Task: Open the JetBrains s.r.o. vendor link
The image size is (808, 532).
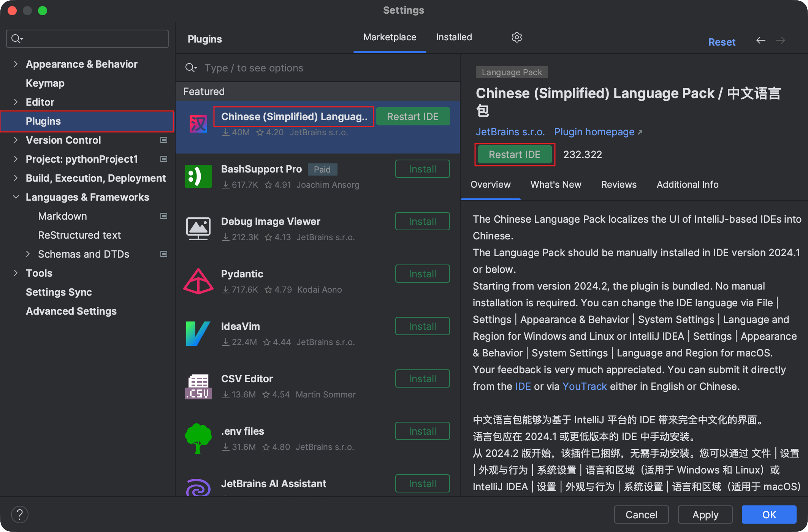Action: pyautogui.click(x=510, y=132)
